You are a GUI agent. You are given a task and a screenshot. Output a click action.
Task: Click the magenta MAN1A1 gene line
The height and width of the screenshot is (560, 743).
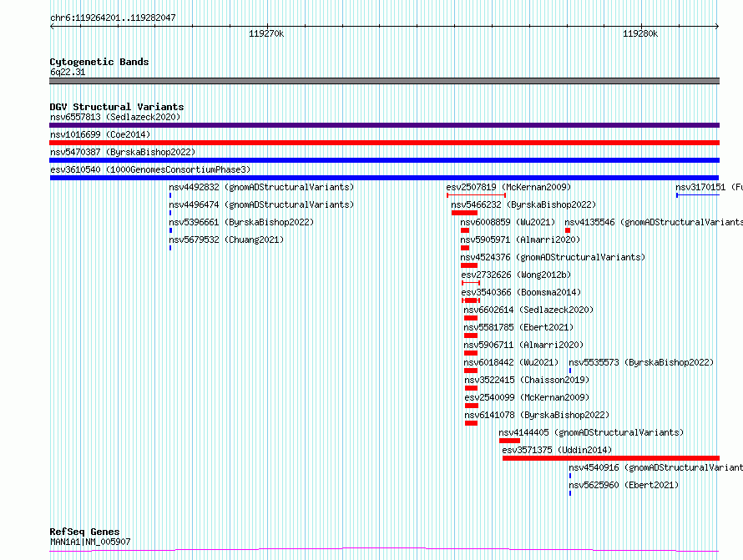pyautogui.click(x=384, y=550)
